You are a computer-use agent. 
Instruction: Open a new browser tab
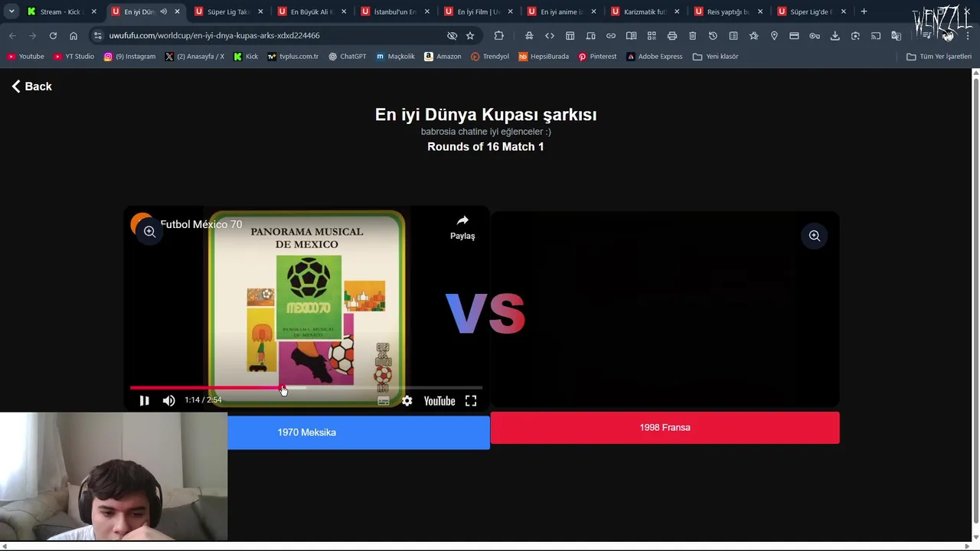point(864,11)
